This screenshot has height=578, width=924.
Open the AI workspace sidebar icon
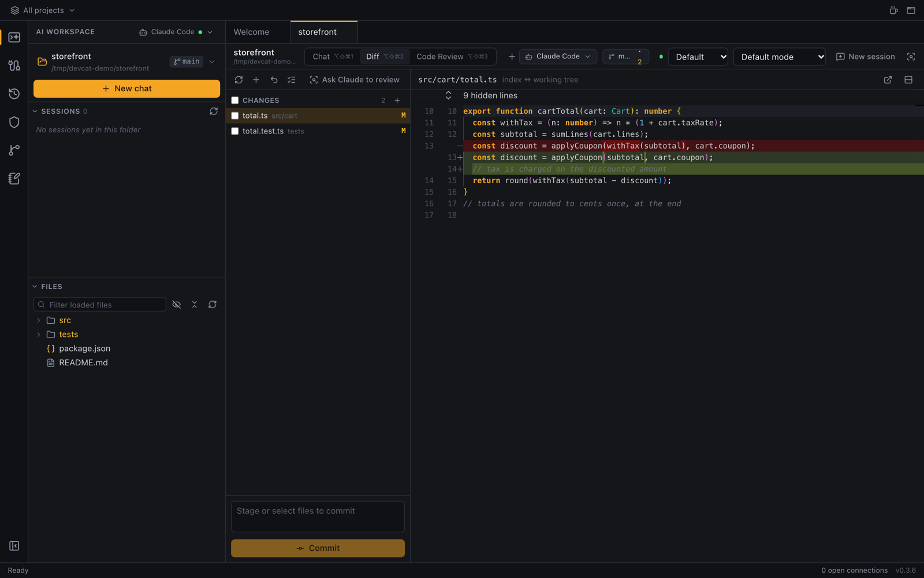[14, 38]
